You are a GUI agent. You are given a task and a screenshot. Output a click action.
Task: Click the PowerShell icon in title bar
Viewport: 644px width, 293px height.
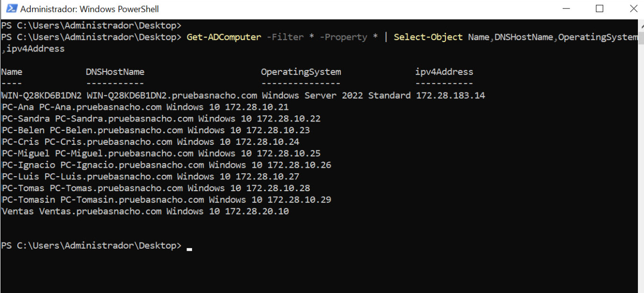click(12, 8)
